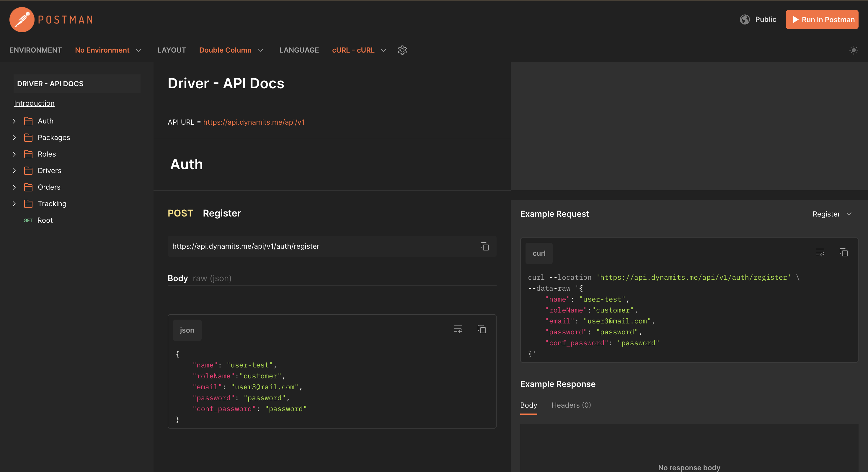Switch to Headers (0) response tab
The height and width of the screenshot is (472, 868).
571,405
